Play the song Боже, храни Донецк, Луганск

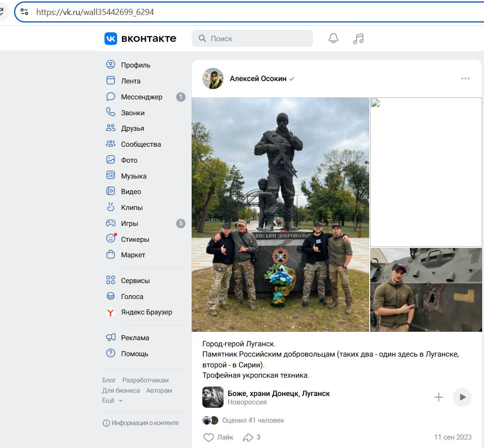[462, 397]
